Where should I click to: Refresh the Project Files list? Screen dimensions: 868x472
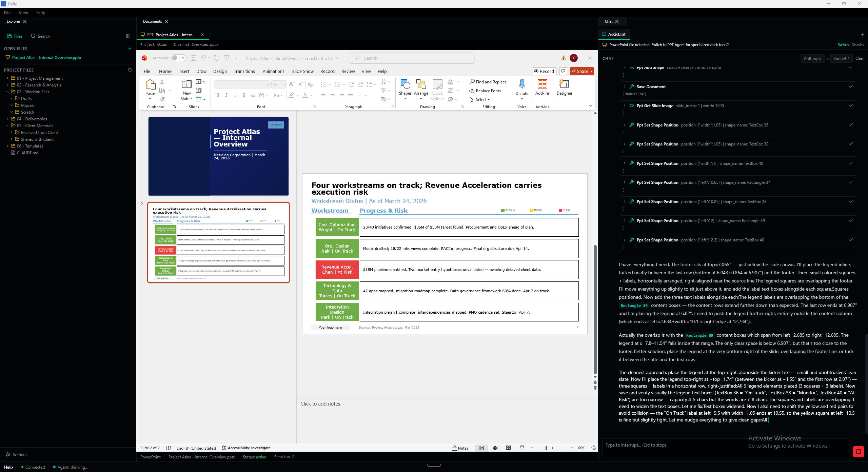click(x=130, y=70)
